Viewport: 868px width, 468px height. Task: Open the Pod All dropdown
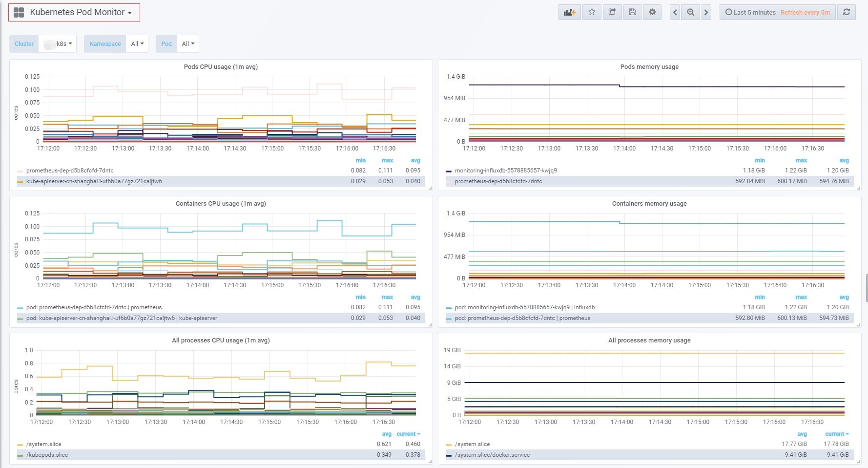pyautogui.click(x=188, y=43)
